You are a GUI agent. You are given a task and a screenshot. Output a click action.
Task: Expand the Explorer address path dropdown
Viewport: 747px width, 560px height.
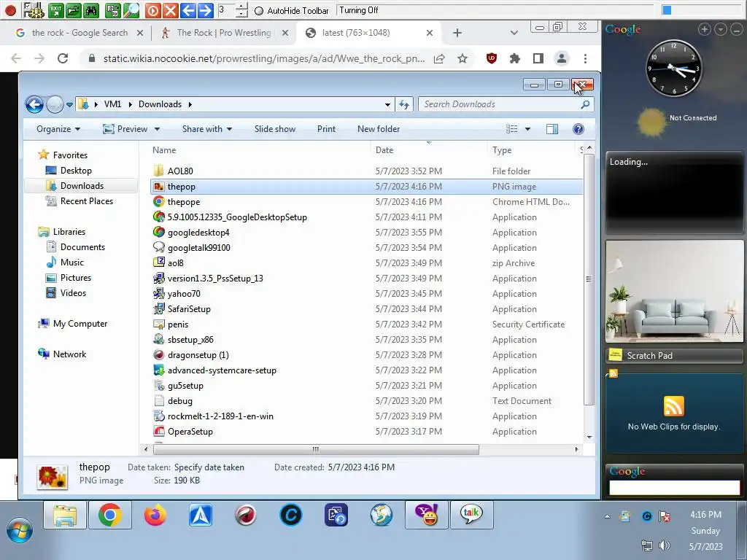[388, 104]
